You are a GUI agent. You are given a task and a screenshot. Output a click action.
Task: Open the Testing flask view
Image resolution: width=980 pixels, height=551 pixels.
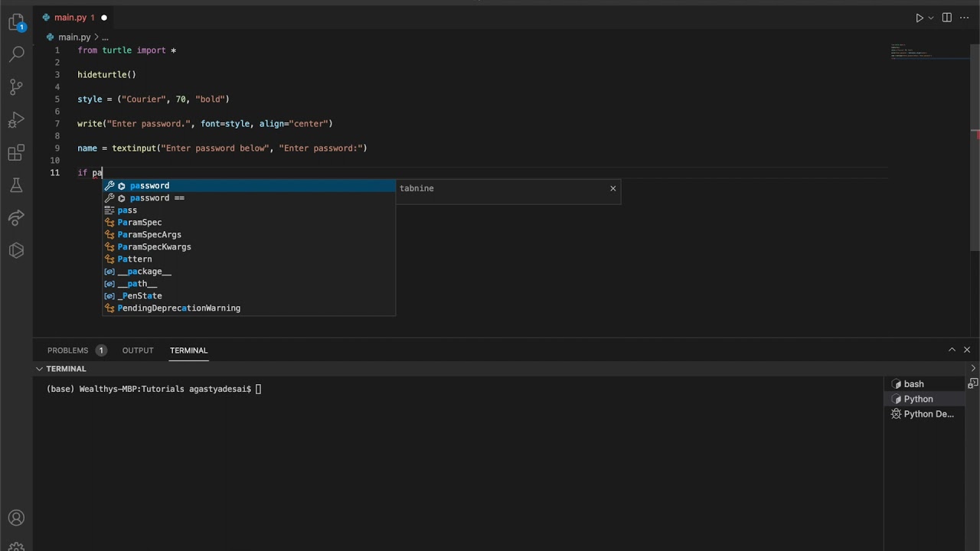pos(16,185)
